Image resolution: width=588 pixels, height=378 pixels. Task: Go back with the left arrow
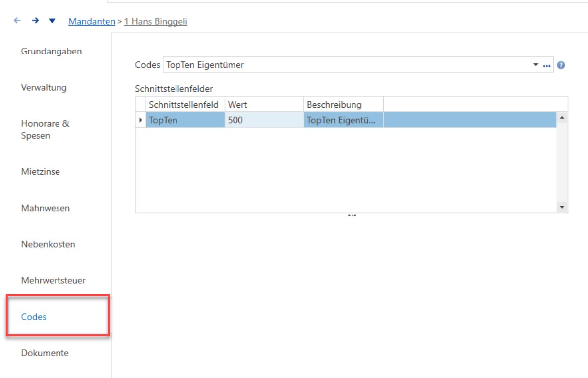[17, 21]
